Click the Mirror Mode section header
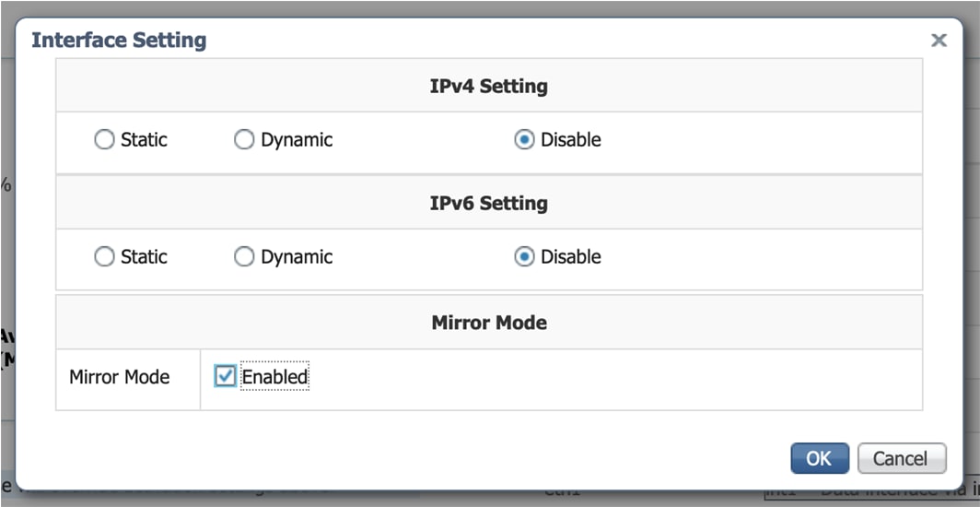Viewport: 980px width, 507px height. click(488, 323)
